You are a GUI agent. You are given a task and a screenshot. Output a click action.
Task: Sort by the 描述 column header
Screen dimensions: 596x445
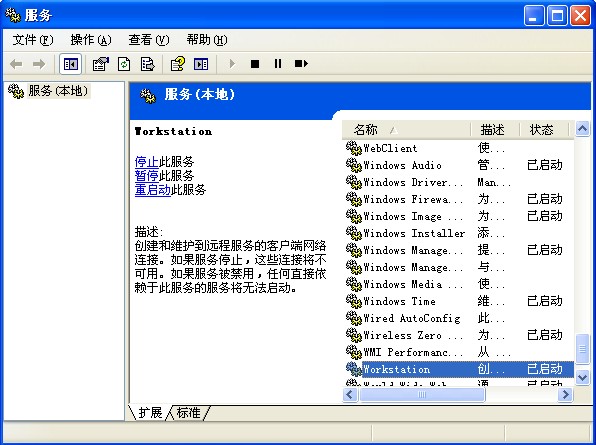pos(495,130)
